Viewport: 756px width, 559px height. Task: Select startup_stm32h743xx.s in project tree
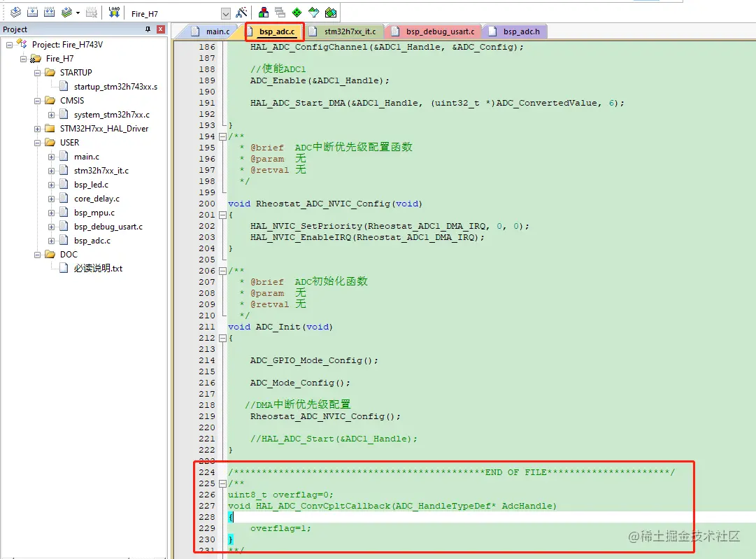click(x=115, y=87)
